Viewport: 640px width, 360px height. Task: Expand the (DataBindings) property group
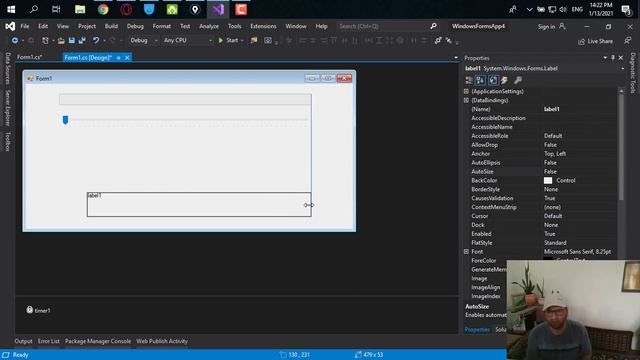click(x=466, y=100)
